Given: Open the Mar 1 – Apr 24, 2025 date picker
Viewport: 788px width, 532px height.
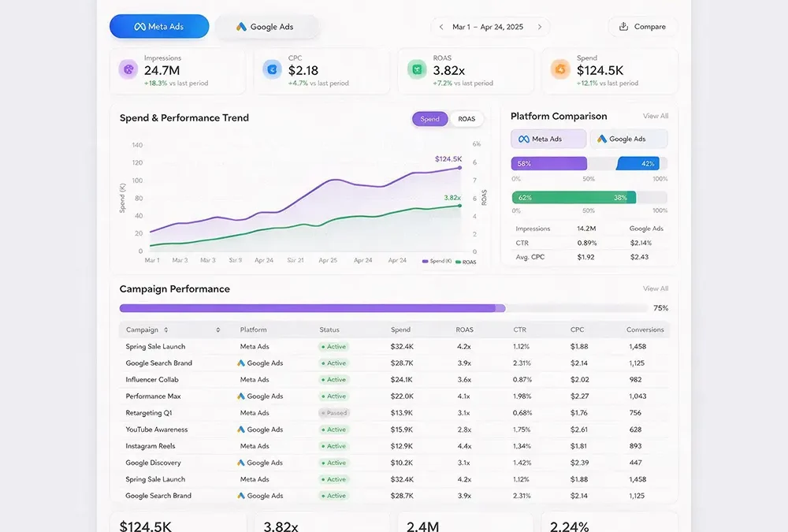Looking at the screenshot, I should point(488,27).
